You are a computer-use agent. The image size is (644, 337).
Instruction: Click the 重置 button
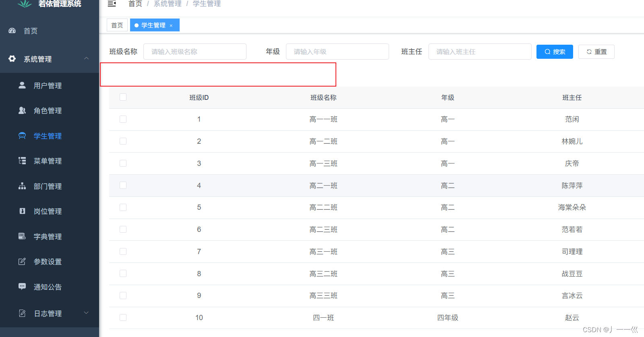coord(596,52)
